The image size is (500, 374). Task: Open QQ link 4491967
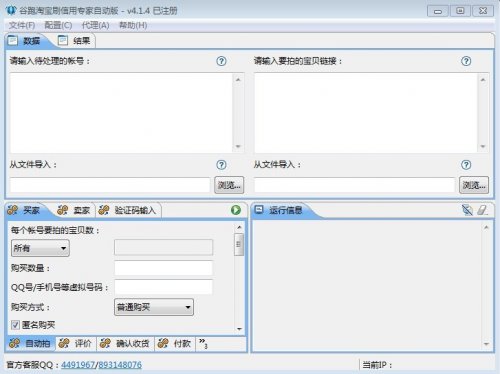78,365
